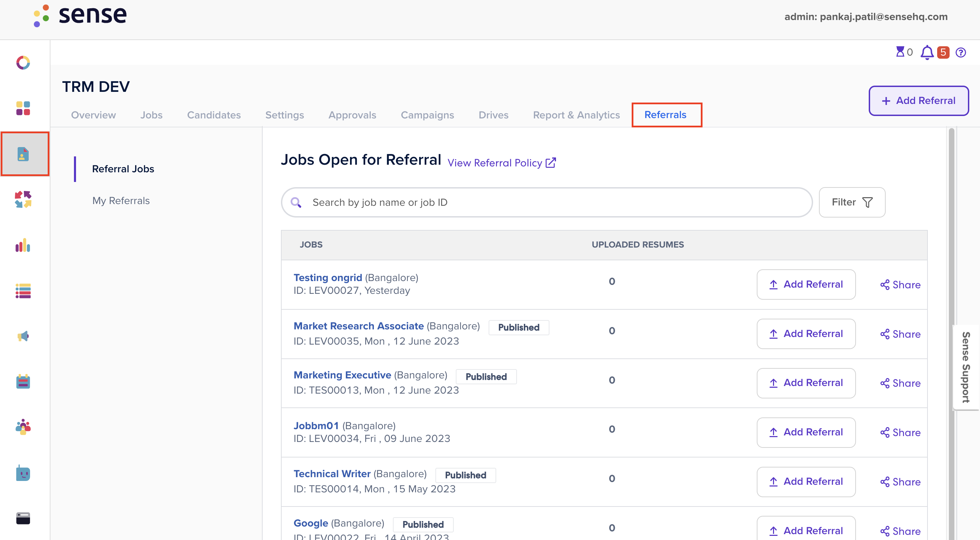Open the donut ring icon in sidebar
Screen dimensions: 980x540
click(23, 63)
